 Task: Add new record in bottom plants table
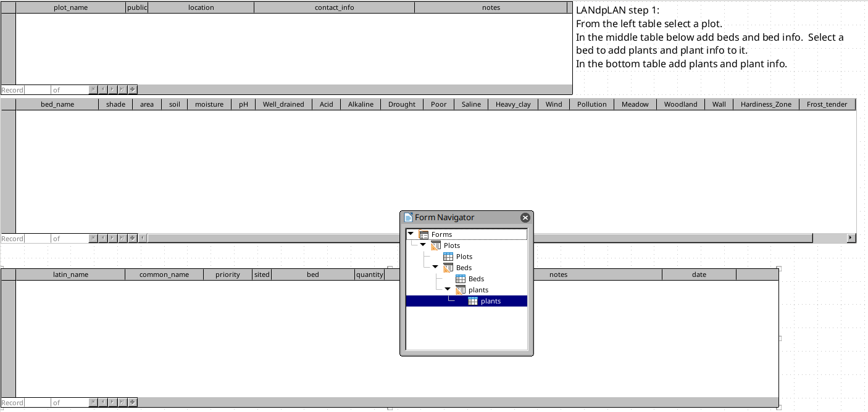(x=132, y=402)
